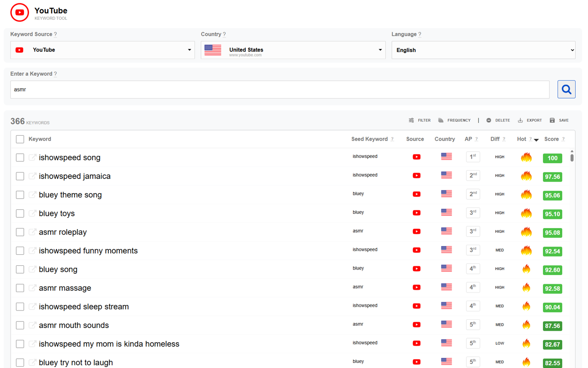Click Country help question mark above selector
This screenshot has height=368, width=588.
[224, 34]
